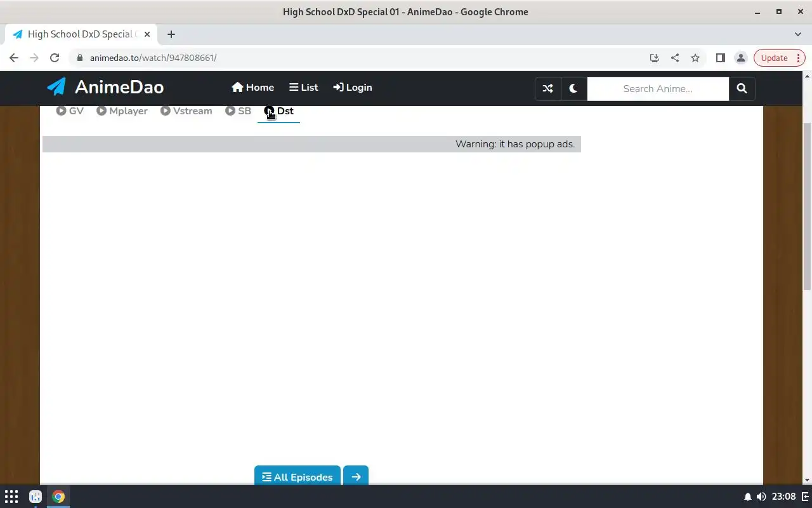Click the browser forward arrow
Image resolution: width=812 pixels, height=508 pixels.
(x=34, y=58)
